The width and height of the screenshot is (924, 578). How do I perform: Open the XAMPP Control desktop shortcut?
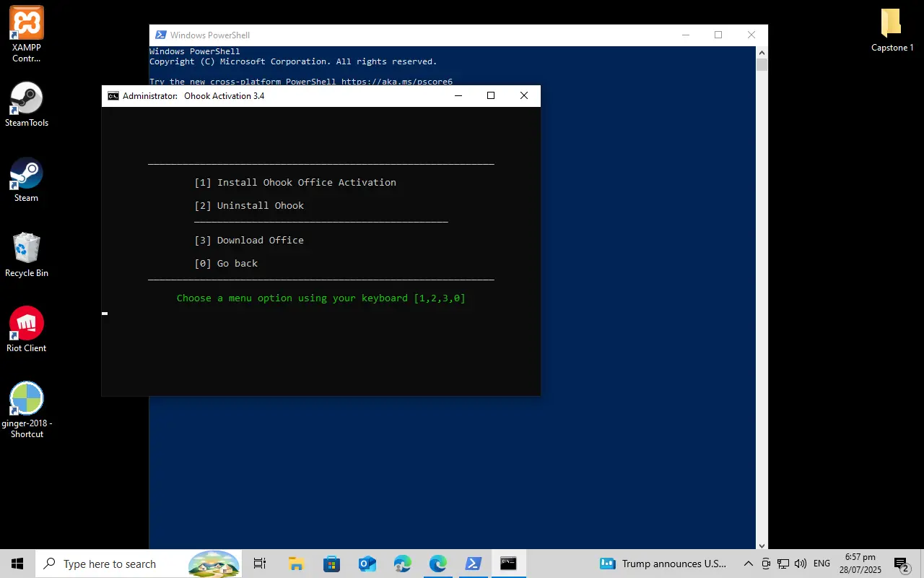click(27, 34)
